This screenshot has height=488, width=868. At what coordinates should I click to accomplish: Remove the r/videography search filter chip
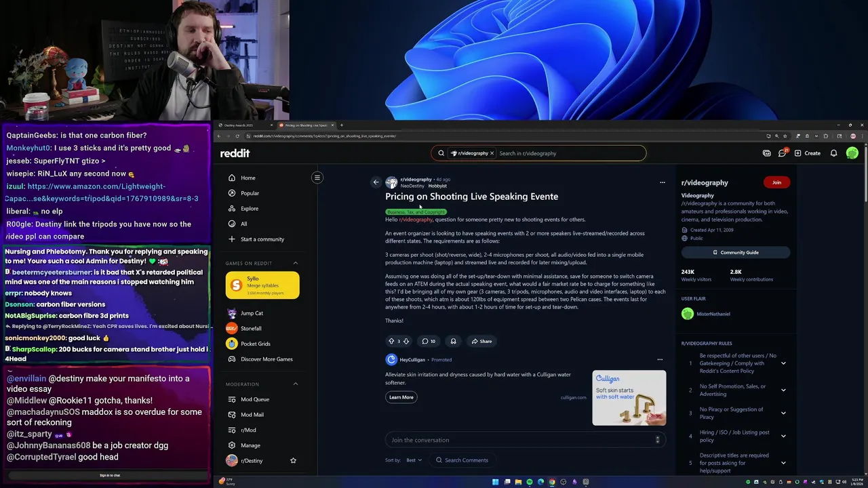[x=492, y=153]
